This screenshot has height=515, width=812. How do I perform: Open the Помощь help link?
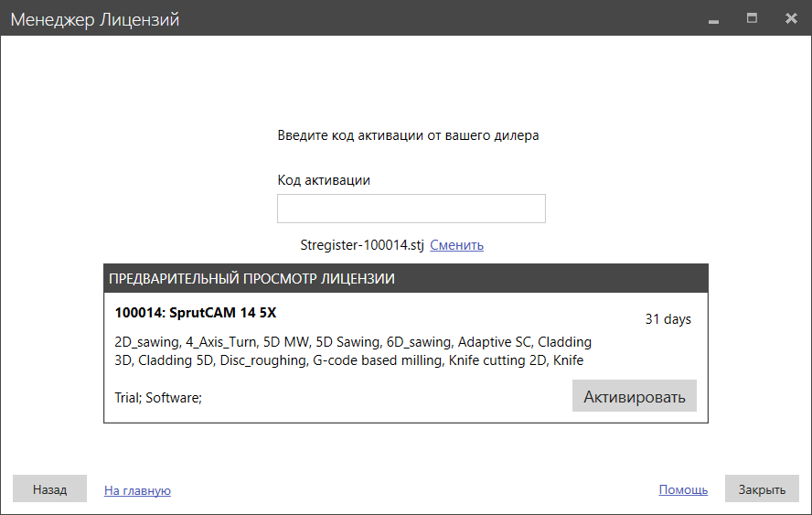click(x=683, y=489)
